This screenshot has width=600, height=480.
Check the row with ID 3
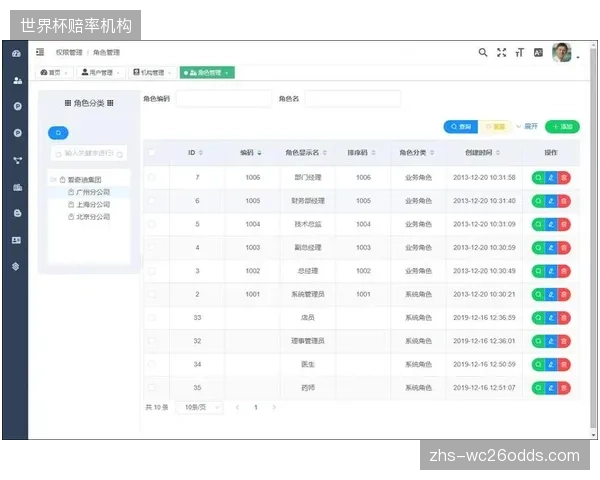click(152, 271)
